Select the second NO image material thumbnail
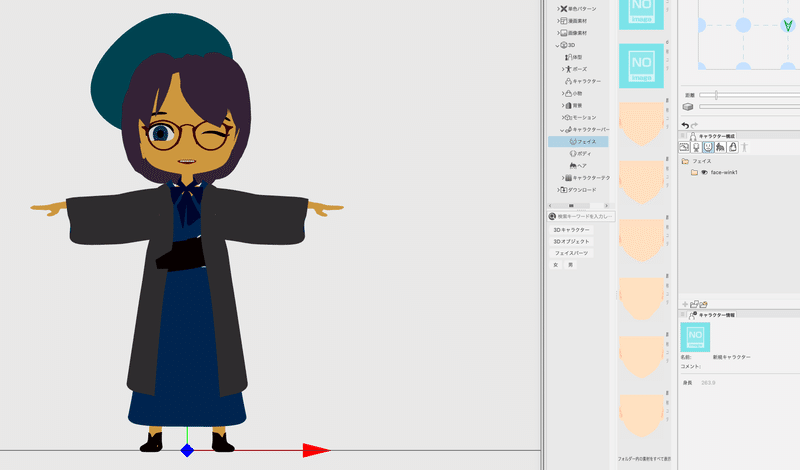 tap(641, 66)
